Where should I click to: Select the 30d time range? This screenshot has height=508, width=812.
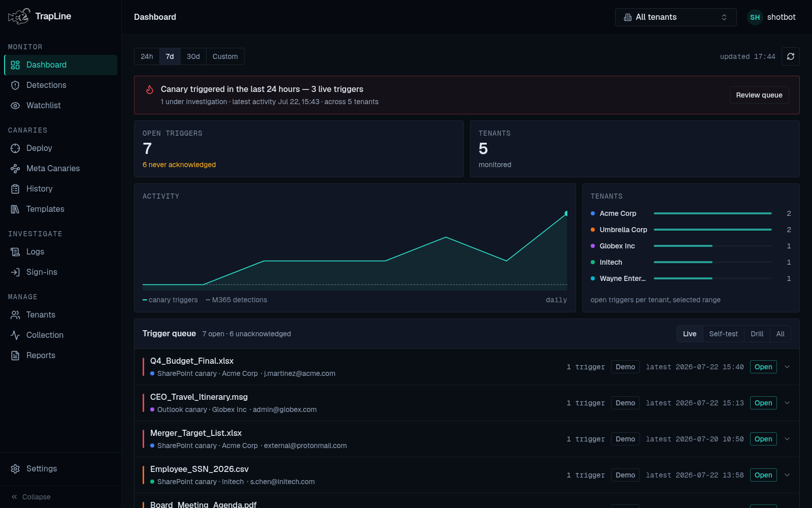tap(193, 56)
